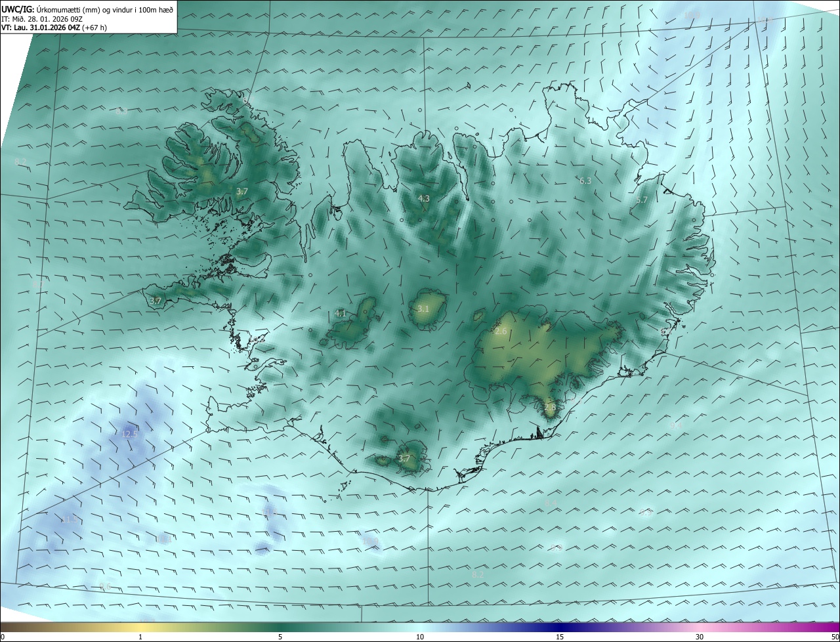Click the 12.5 precipitation value label
Viewport: 840px width, 642px height.
click(x=130, y=434)
